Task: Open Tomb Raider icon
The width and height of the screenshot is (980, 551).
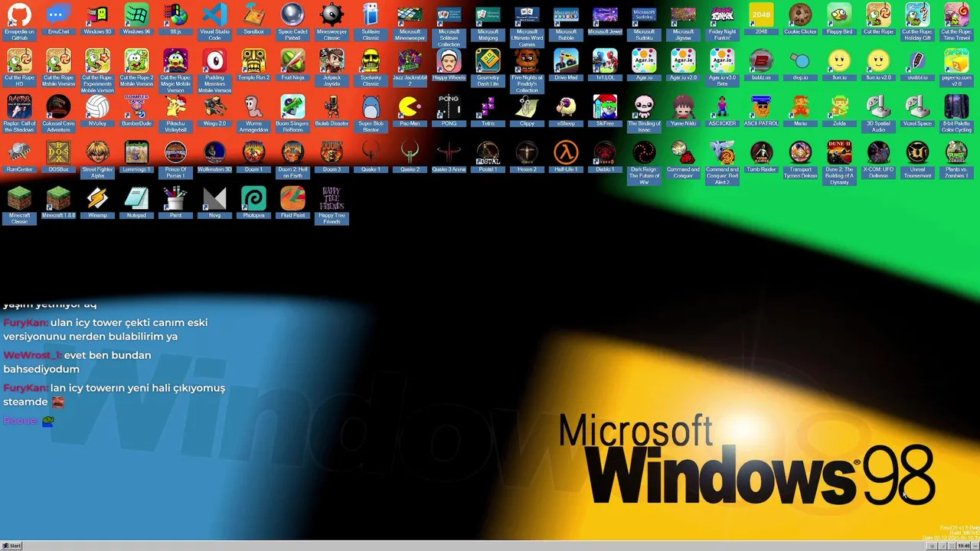Action: coord(761,158)
